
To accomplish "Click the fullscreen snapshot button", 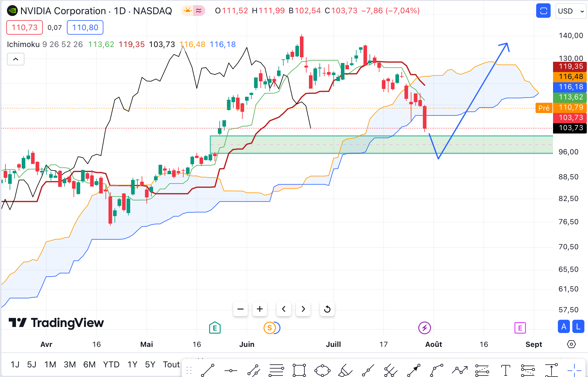I will (x=543, y=11).
